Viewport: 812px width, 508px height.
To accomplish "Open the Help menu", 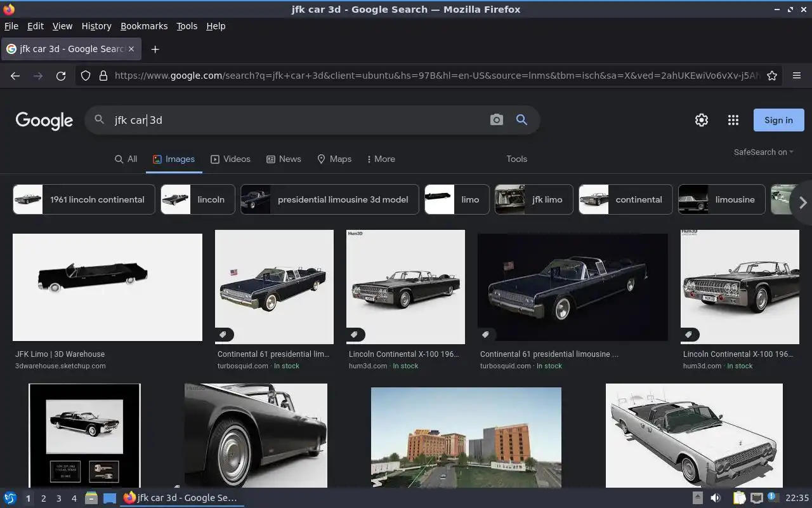I will (x=216, y=26).
